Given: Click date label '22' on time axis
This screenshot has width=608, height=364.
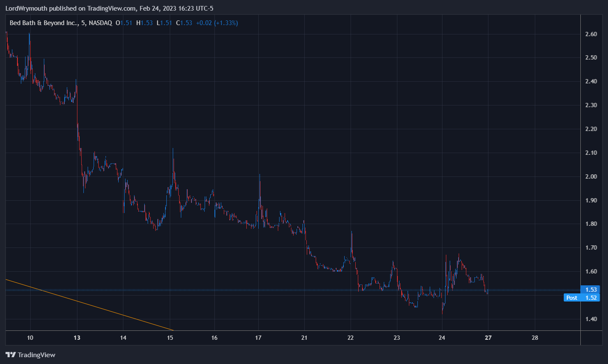Looking at the screenshot, I should tap(351, 338).
